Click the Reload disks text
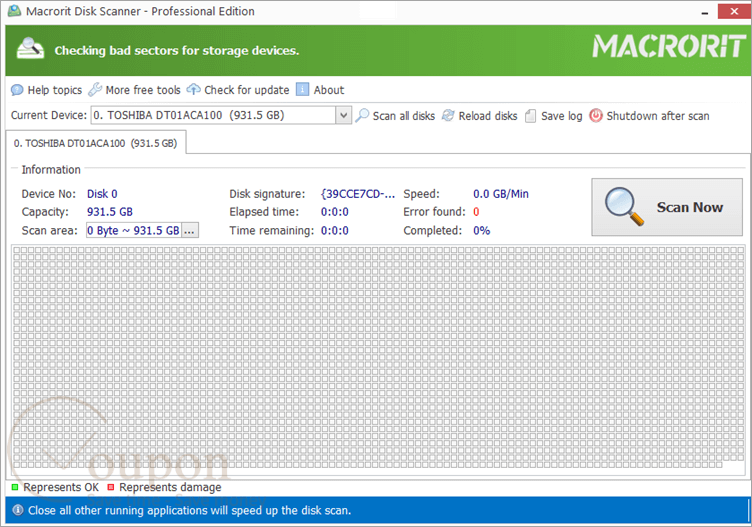The image size is (752, 527). click(488, 116)
